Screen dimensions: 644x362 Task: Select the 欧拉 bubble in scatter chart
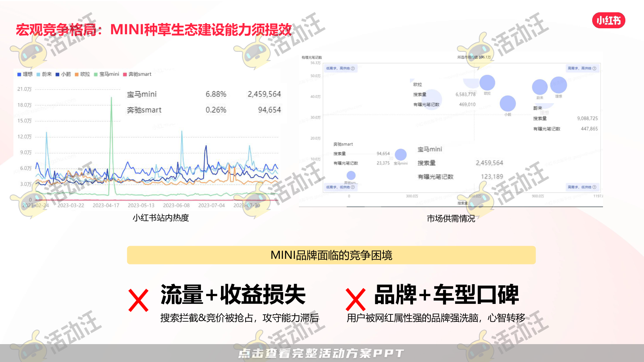pyautogui.click(x=487, y=83)
